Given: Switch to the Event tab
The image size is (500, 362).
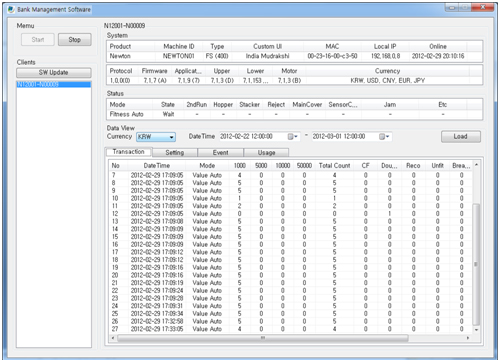Looking at the screenshot, I should tap(220, 152).
